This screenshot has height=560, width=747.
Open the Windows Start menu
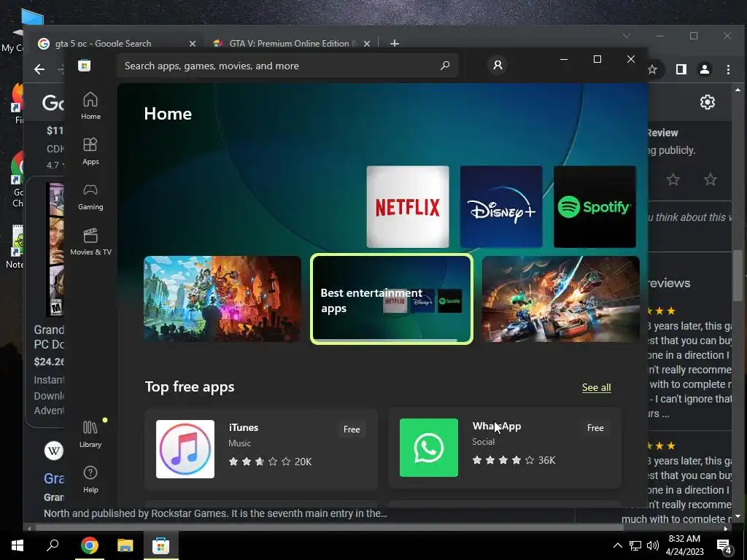[18, 545]
